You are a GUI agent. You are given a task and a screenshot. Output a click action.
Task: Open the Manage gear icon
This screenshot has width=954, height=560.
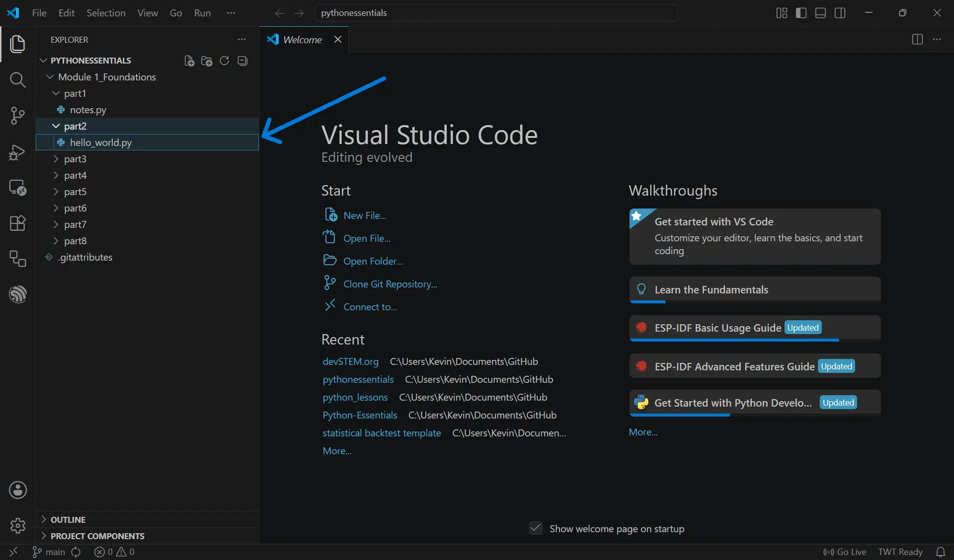tap(18, 525)
